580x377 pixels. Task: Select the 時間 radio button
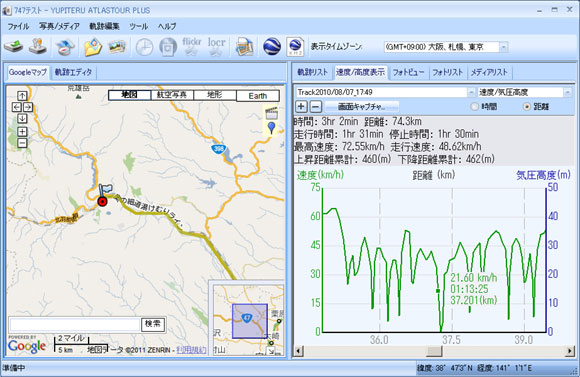click(474, 107)
